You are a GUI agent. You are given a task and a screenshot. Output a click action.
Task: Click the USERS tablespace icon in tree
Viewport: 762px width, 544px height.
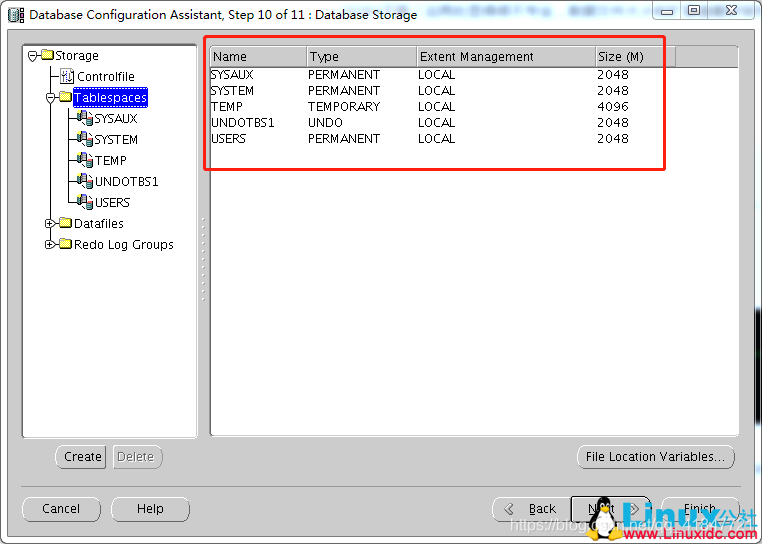(x=85, y=202)
